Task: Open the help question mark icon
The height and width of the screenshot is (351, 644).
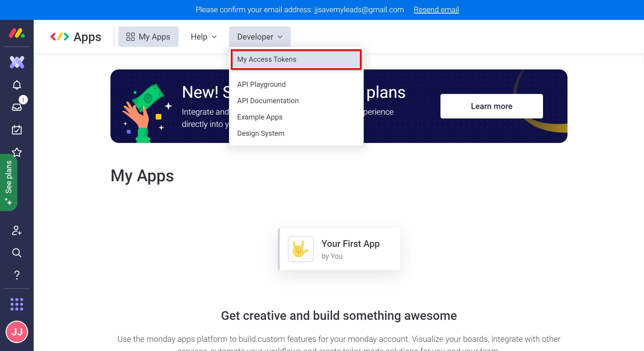Action: [x=17, y=275]
